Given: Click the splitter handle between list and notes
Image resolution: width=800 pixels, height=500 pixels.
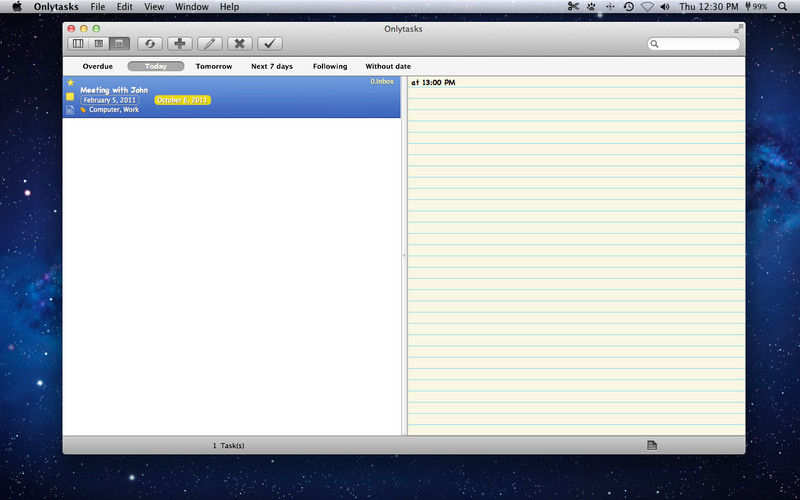Looking at the screenshot, I should click(x=404, y=255).
